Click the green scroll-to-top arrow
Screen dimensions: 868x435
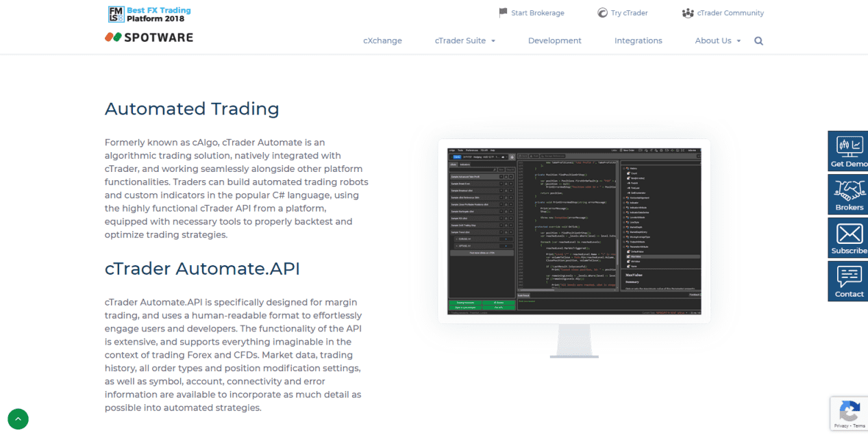pos(18,419)
